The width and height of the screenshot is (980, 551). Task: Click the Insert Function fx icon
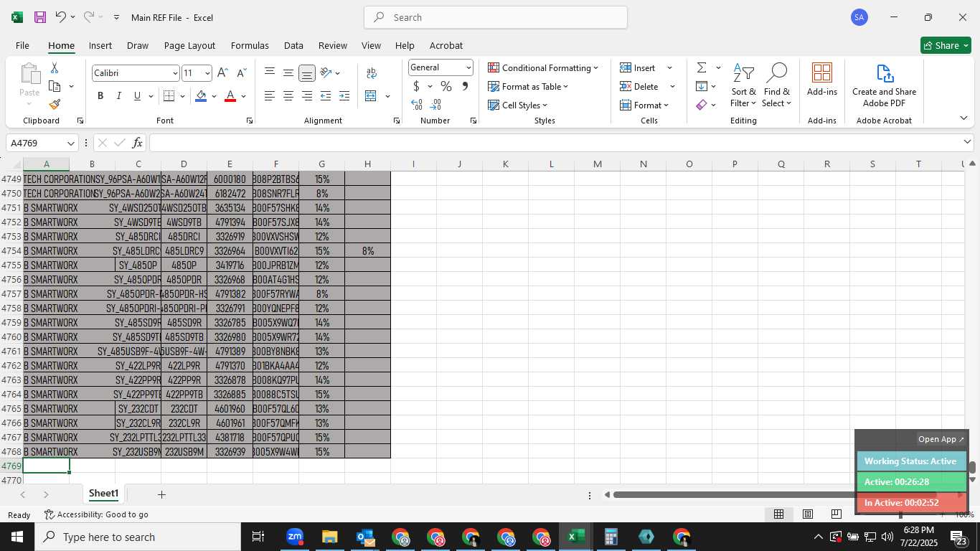[138, 143]
